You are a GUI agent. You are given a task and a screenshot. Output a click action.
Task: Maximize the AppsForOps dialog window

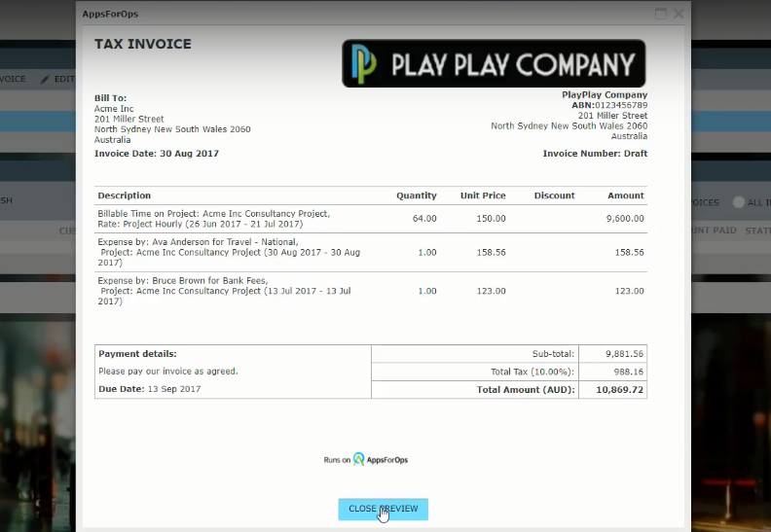pos(661,14)
